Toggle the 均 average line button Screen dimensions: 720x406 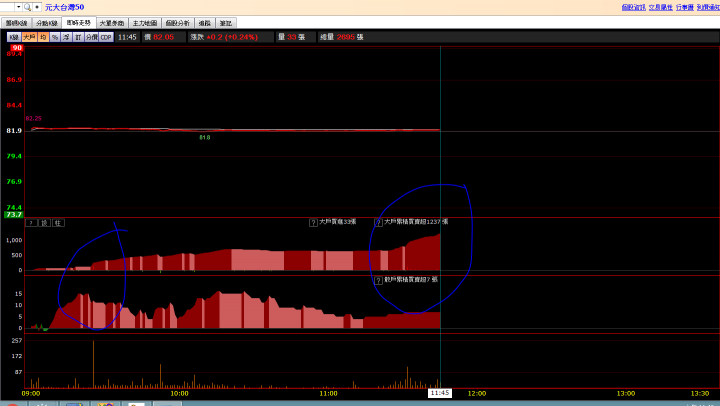point(43,37)
